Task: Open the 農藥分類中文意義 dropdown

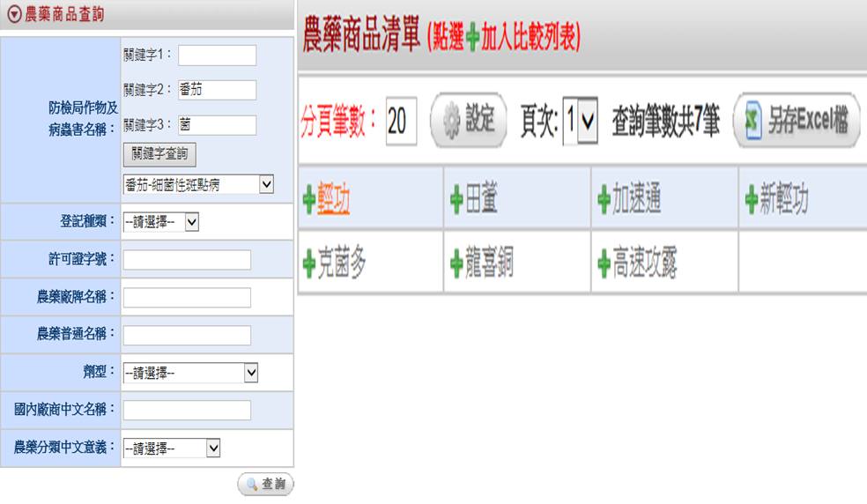Action: point(171,448)
